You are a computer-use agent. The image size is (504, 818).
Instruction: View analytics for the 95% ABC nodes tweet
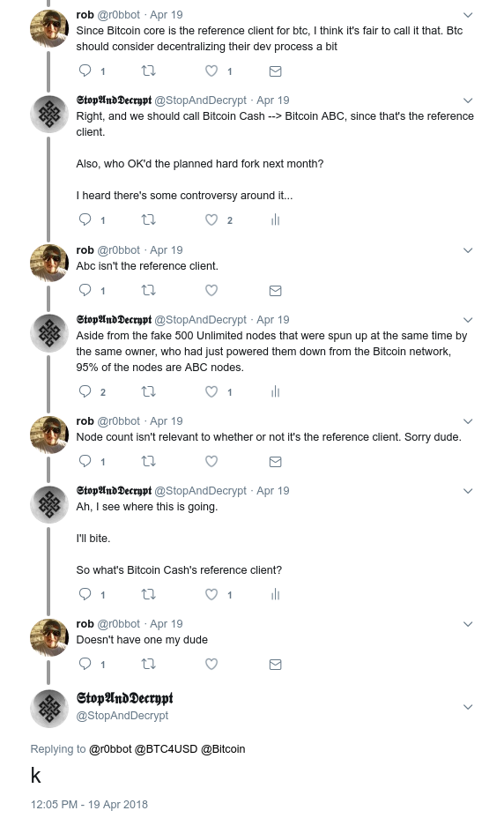click(x=276, y=391)
